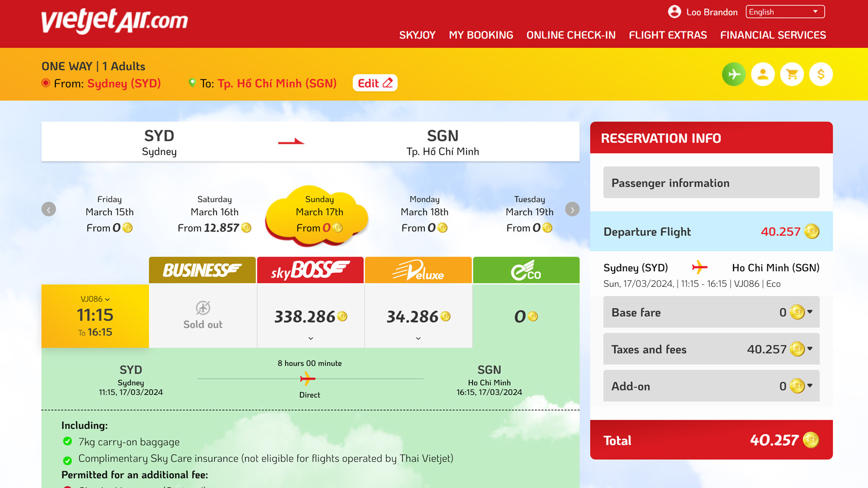Expand SkyBoss fare details chevron
The image size is (868, 488).
click(x=311, y=338)
